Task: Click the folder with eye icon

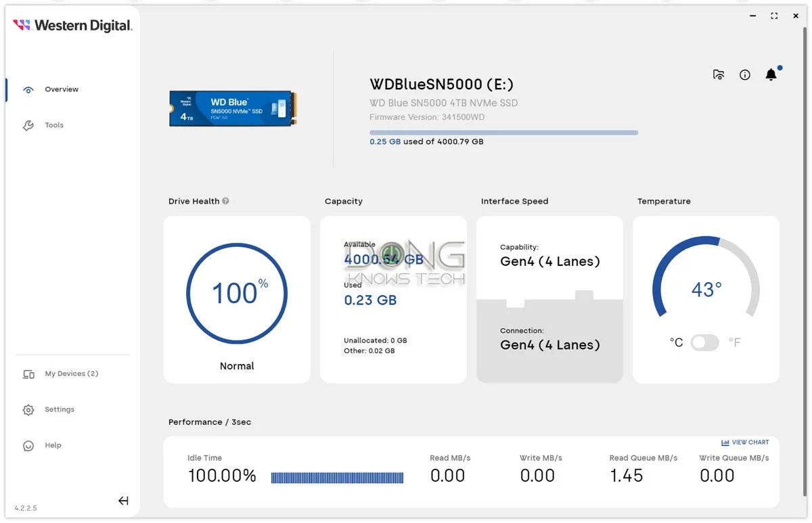Action: 719,74
